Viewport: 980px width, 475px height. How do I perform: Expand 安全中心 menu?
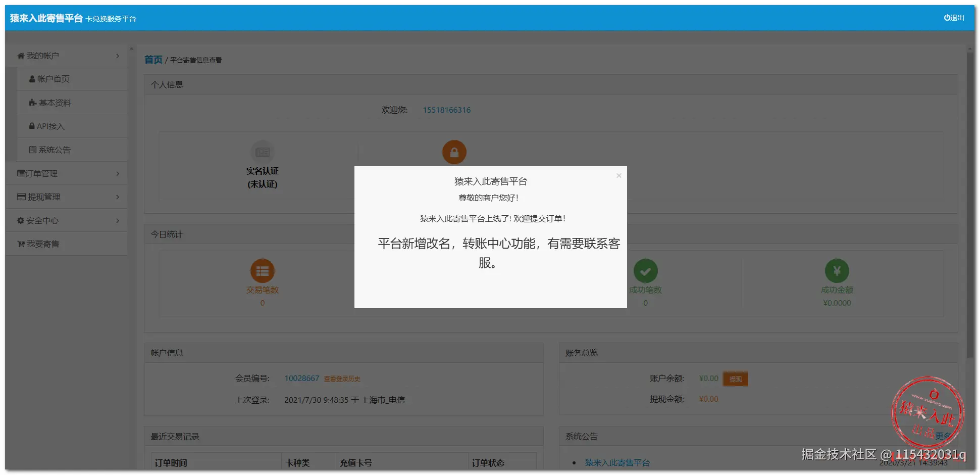coord(67,221)
